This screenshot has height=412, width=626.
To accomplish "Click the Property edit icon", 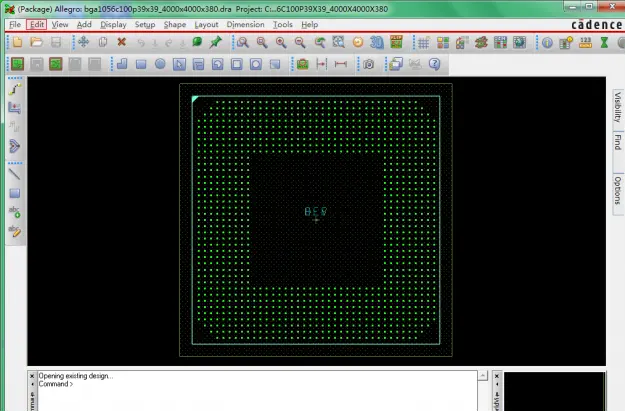I will (566, 42).
